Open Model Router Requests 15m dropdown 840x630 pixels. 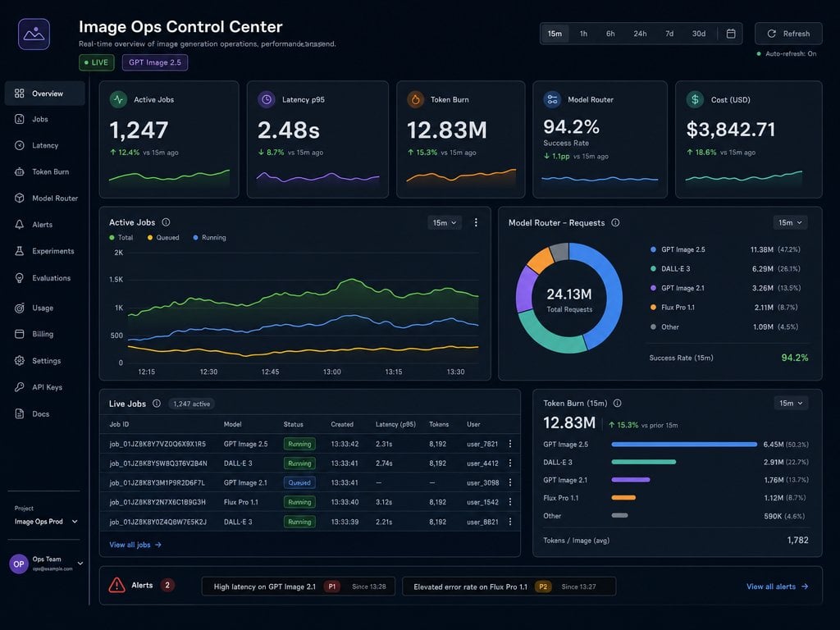coord(790,222)
